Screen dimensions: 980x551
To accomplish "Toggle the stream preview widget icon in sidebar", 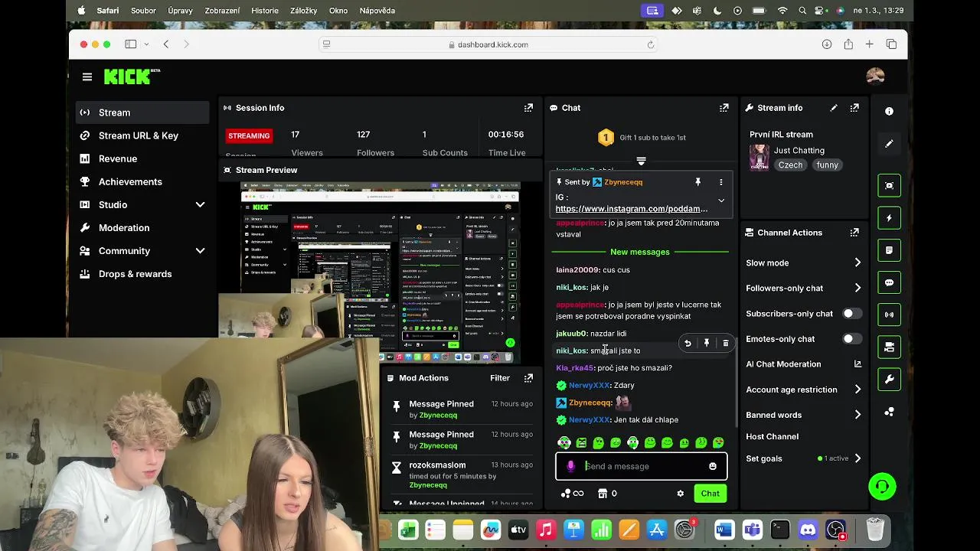I will click(x=889, y=185).
